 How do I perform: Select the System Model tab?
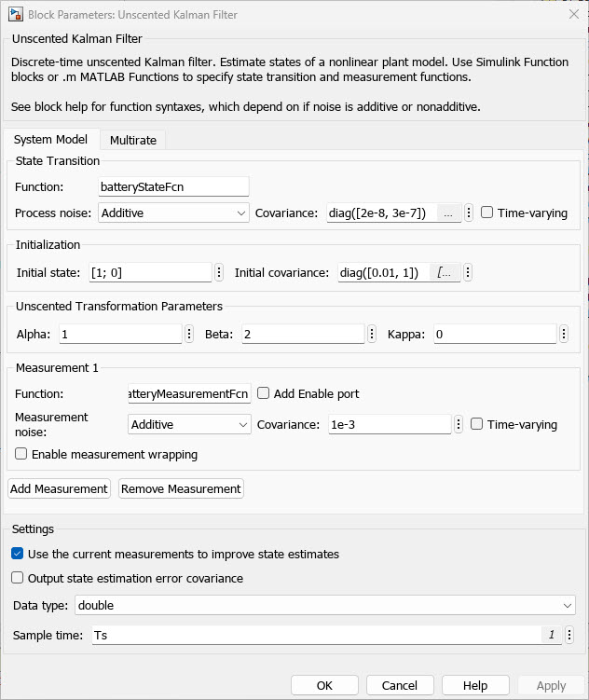pos(50,140)
